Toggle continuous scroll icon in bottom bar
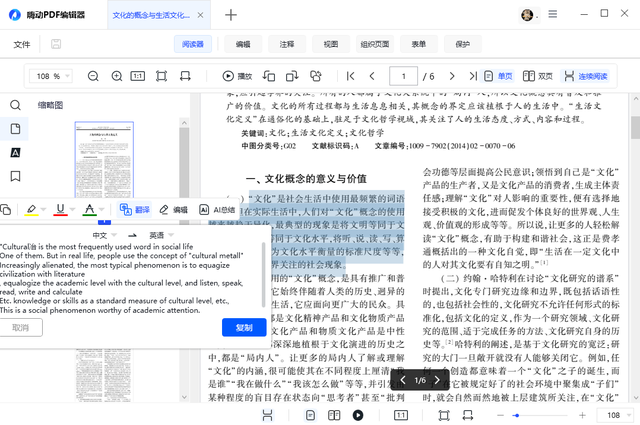This screenshot has height=425, width=640. 267,415
